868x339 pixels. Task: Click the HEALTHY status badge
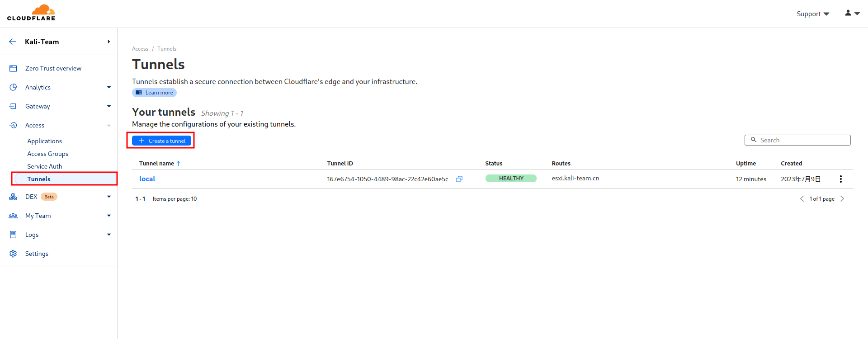[x=511, y=179]
